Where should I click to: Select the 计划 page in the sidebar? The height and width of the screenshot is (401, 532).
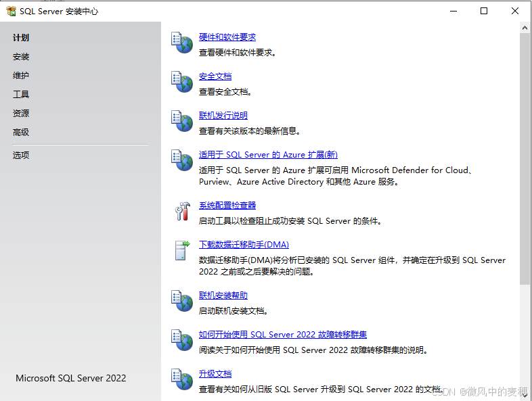(x=21, y=38)
